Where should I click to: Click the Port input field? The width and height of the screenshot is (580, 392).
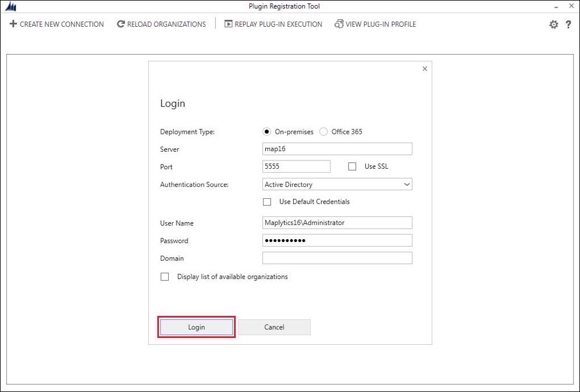coord(296,166)
